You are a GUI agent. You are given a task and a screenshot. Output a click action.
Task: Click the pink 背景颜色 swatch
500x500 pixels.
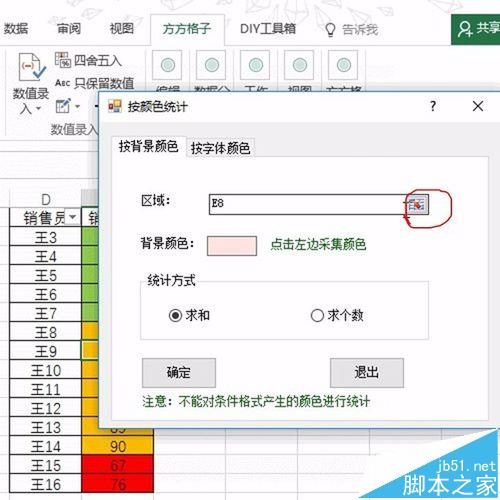click(232, 246)
